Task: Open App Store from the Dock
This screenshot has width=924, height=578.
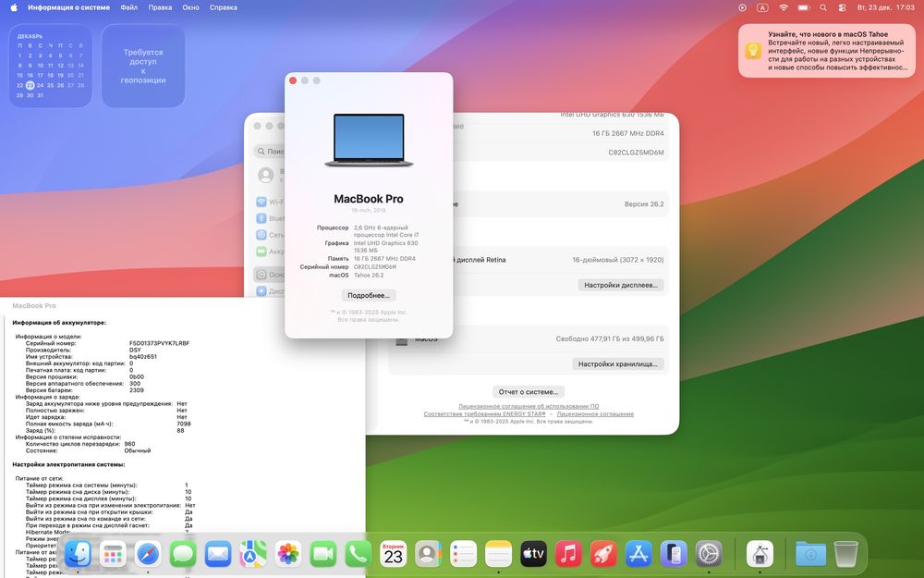Action: pos(638,554)
